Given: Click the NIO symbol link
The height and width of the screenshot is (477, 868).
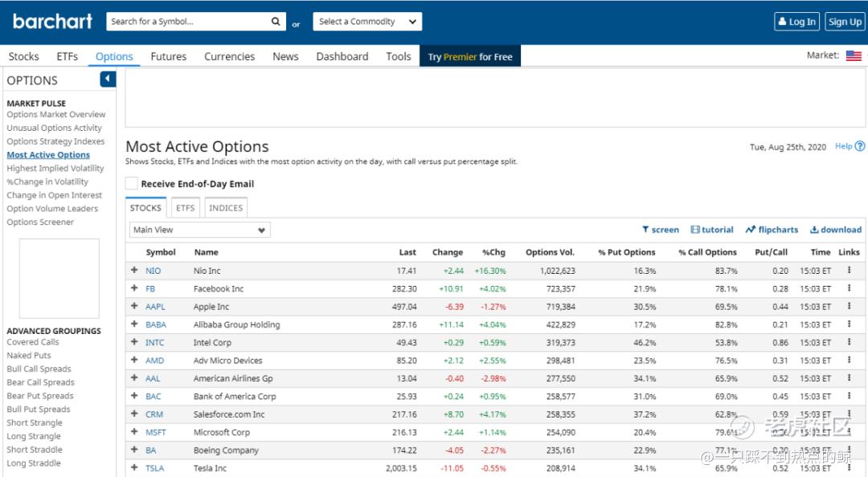Looking at the screenshot, I should (x=153, y=271).
